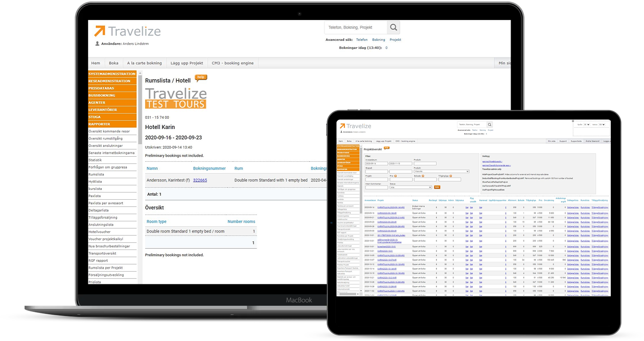This screenshot has height=341, width=644.
Task: Click the laptop search magnifier icon
Action: click(393, 28)
